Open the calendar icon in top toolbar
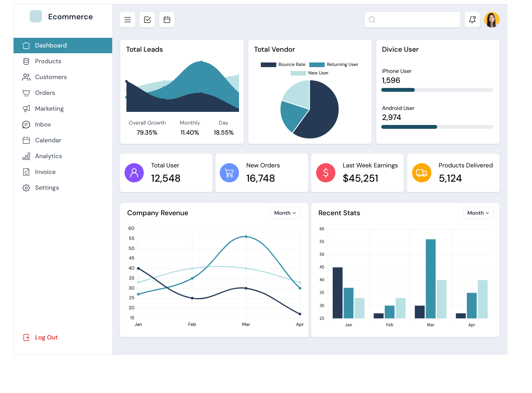This screenshot has height=393, width=532. pos(167,20)
